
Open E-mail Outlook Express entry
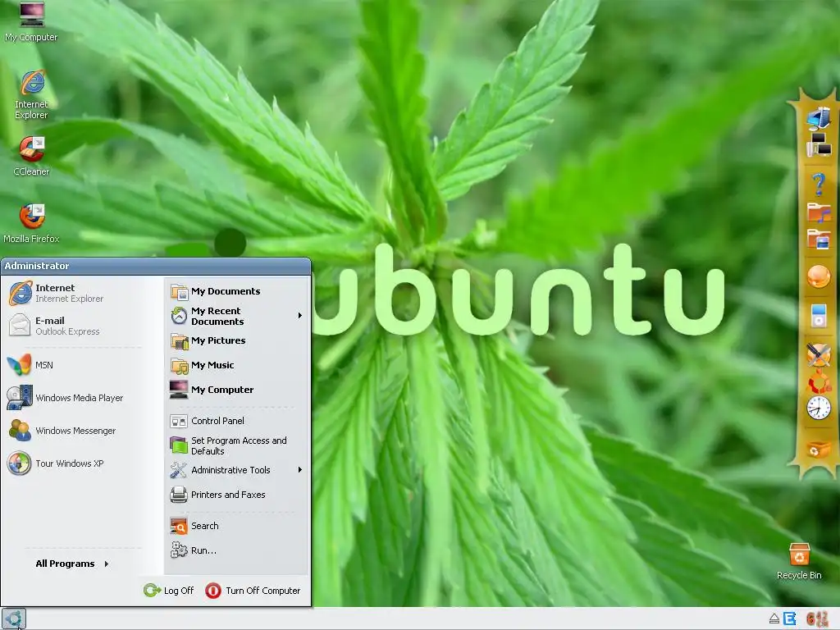tap(75, 326)
